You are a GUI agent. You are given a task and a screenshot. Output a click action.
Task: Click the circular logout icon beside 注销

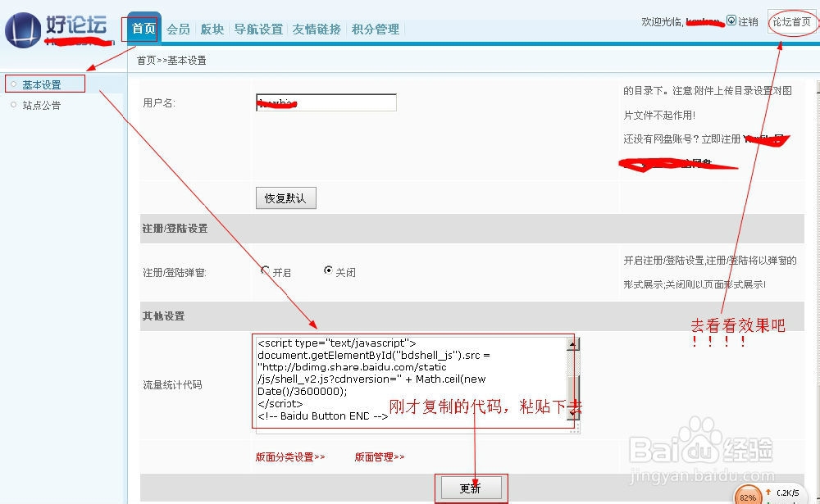tap(730, 22)
